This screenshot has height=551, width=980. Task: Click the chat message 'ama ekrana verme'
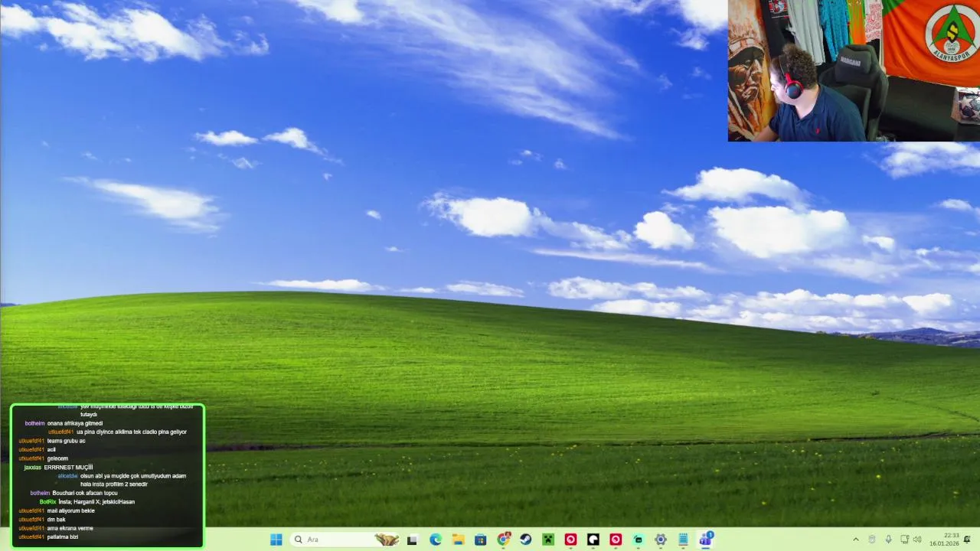pos(70,528)
